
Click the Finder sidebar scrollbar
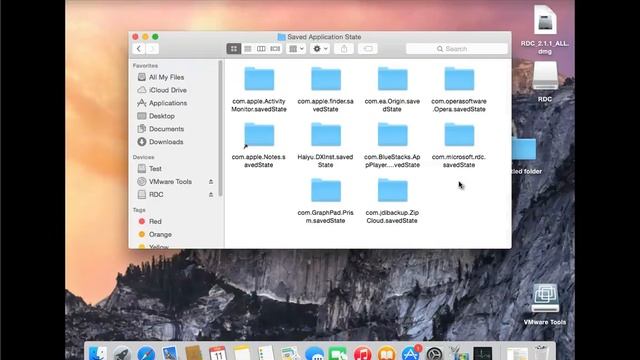(220, 128)
